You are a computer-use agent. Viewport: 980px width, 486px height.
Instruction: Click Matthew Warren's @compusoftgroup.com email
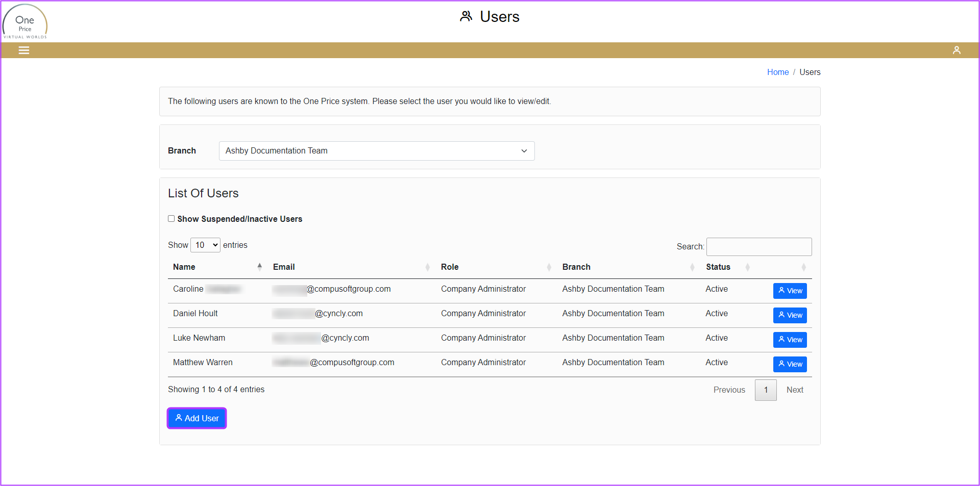click(x=334, y=362)
